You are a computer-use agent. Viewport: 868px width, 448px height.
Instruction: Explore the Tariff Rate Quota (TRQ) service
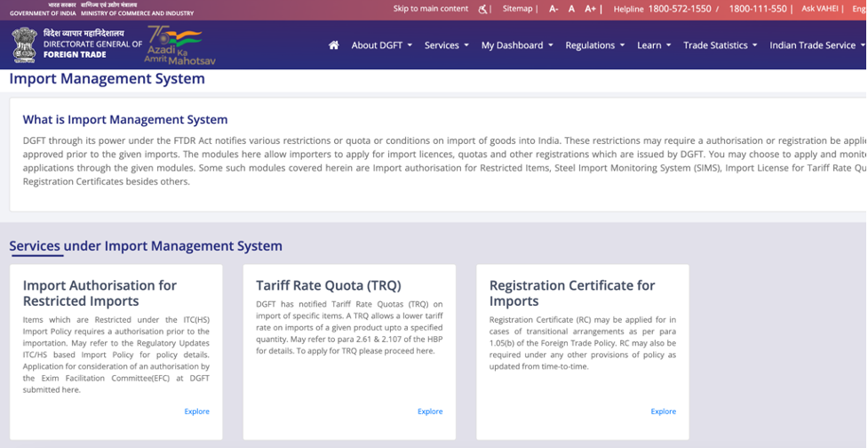[430, 412]
